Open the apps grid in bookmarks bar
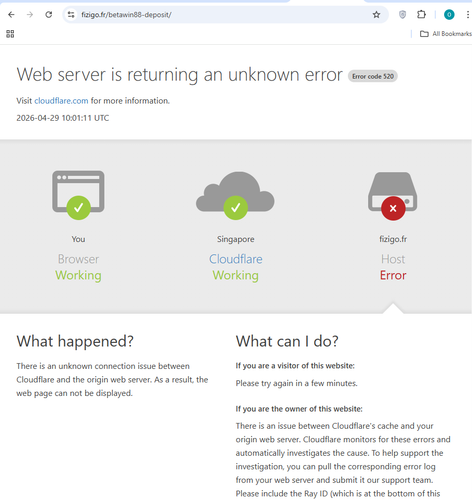 10,34
